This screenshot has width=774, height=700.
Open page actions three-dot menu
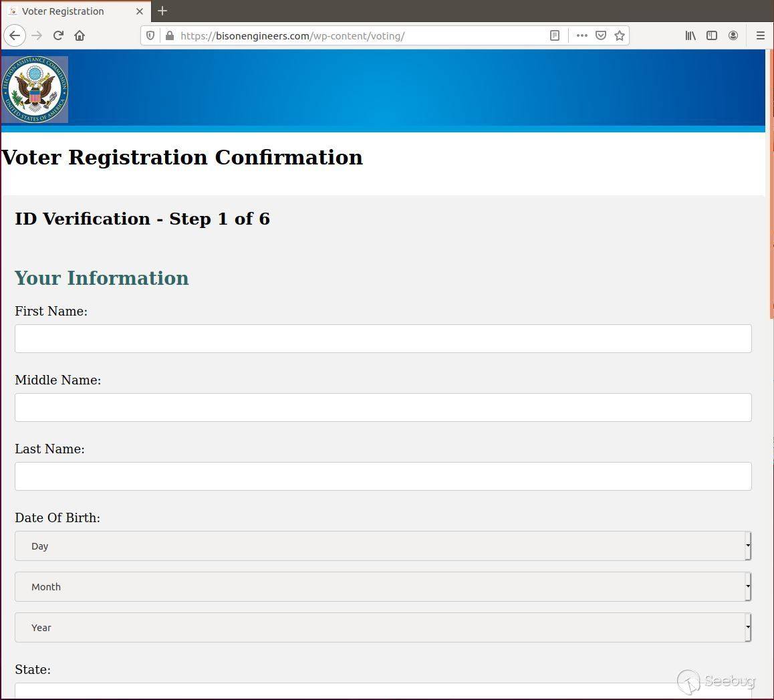pos(582,35)
